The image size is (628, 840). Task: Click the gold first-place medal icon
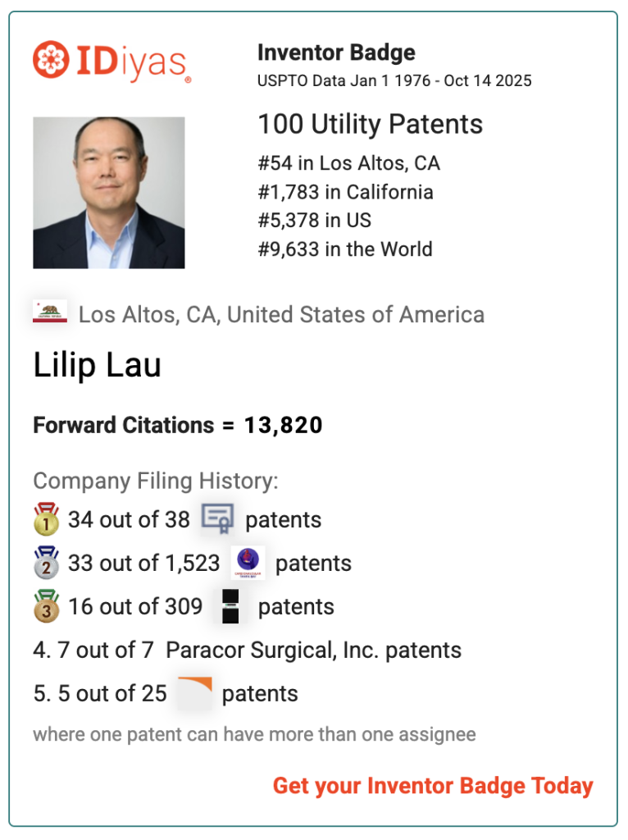click(x=46, y=519)
